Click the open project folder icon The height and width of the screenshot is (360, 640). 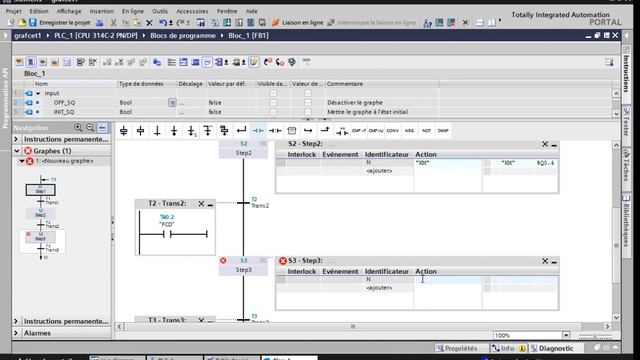pyautogui.click(x=22, y=23)
